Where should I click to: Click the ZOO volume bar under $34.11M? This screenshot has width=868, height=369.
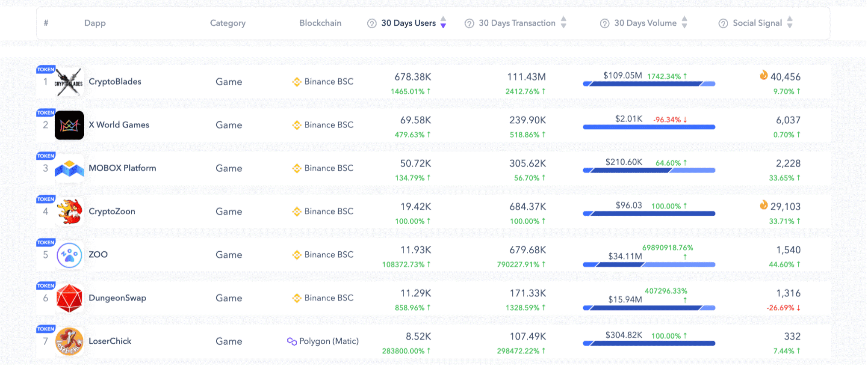[649, 265]
